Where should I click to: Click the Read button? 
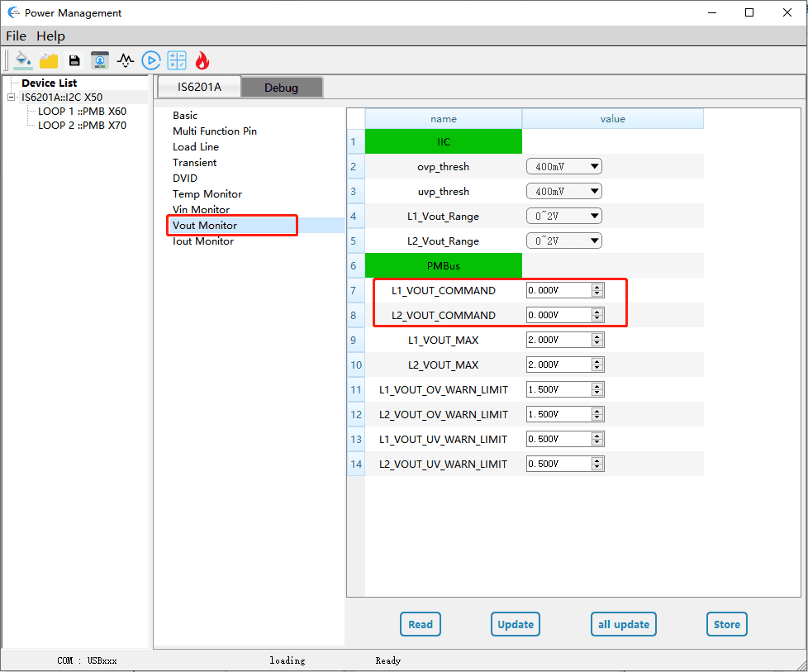420,624
